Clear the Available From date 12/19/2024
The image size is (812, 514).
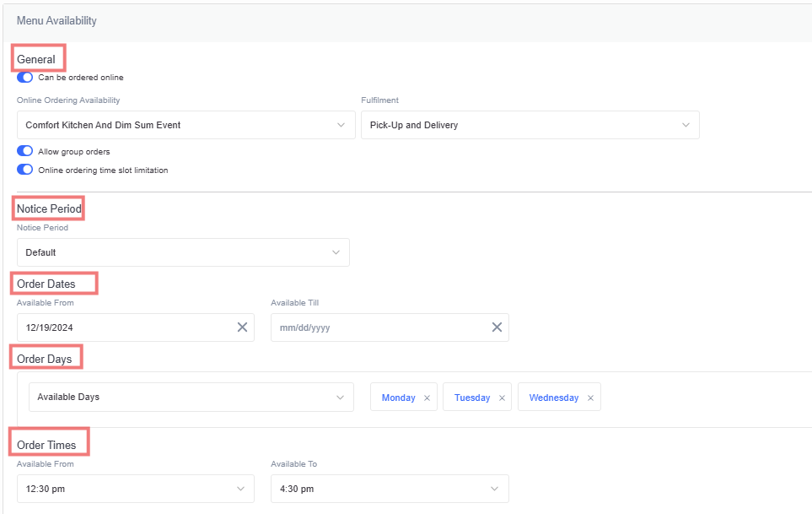[242, 327]
